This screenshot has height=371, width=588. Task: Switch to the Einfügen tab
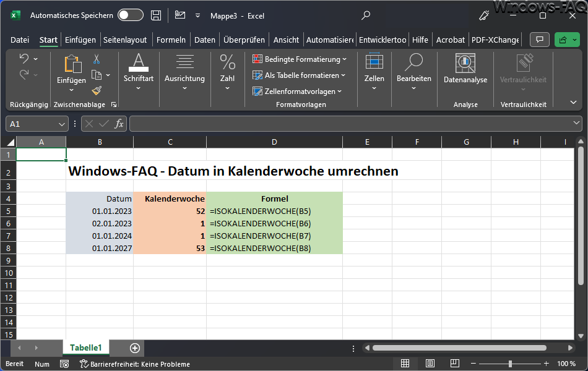pyautogui.click(x=80, y=40)
